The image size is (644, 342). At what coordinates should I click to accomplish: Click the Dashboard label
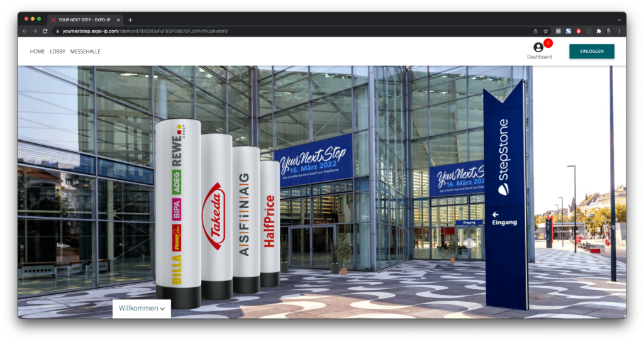coord(540,57)
